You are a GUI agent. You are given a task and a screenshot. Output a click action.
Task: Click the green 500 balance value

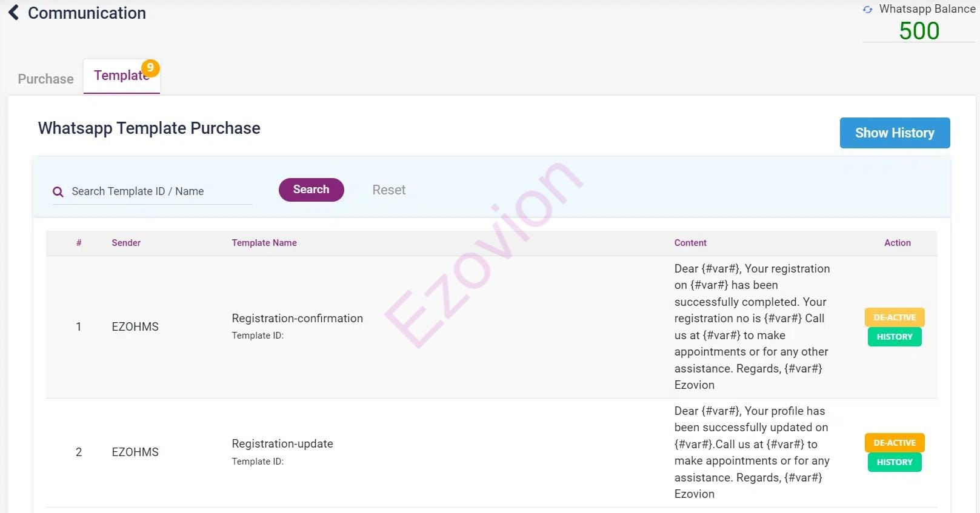point(919,31)
